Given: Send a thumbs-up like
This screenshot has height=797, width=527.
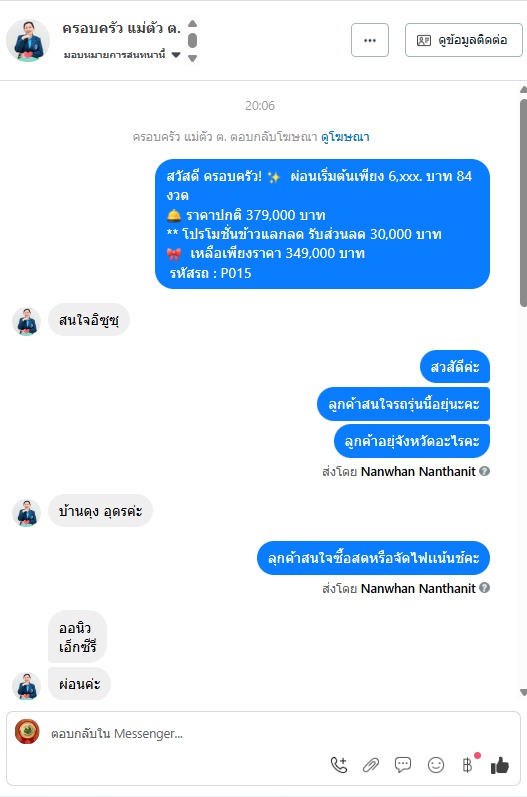Looking at the screenshot, I should (500, 764).
